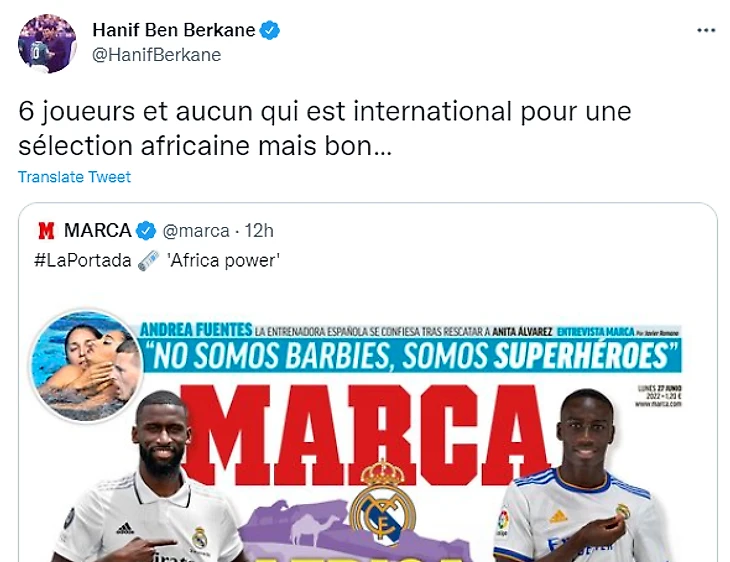Click Hanif Ben Berkane's profile avatar

pos(47,44)
